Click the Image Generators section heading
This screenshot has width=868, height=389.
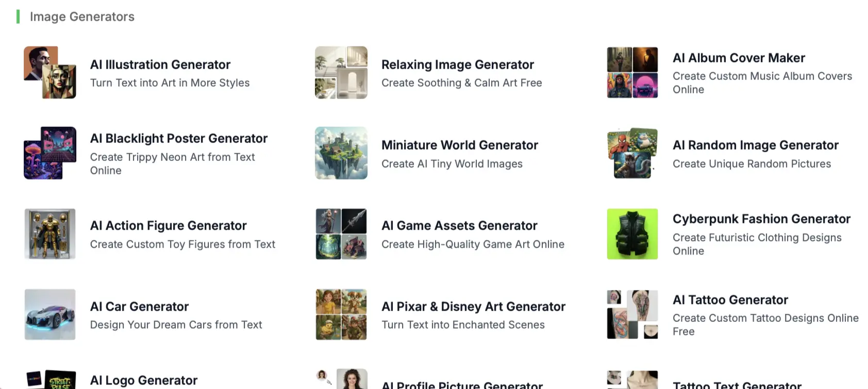[82, 17]
